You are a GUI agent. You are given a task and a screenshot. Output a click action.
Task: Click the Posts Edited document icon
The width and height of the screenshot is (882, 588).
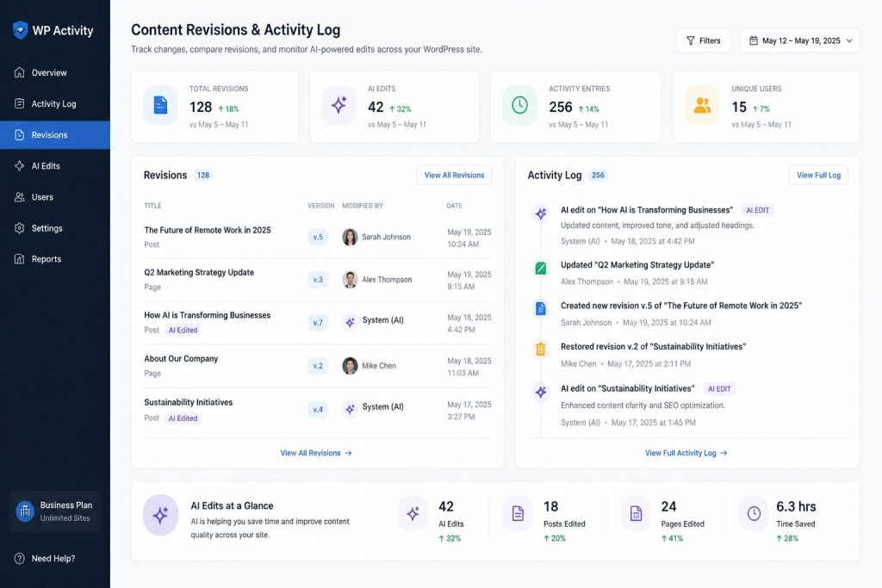[x=518, y=513]
